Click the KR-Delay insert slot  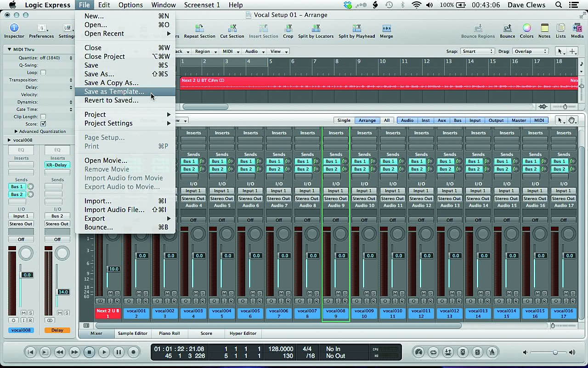tap(57, 165)
